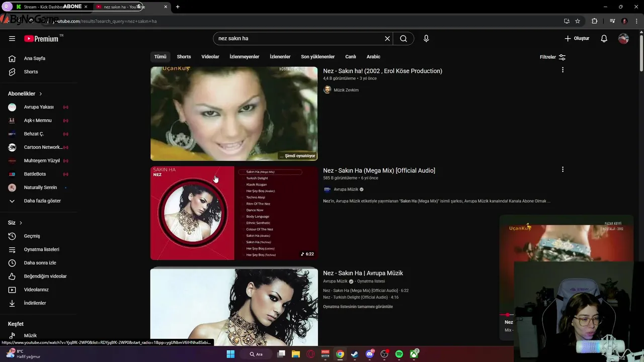Go to YouTube Premium home logo
Viewport: 644px width, 362px height.
[41, 39]
